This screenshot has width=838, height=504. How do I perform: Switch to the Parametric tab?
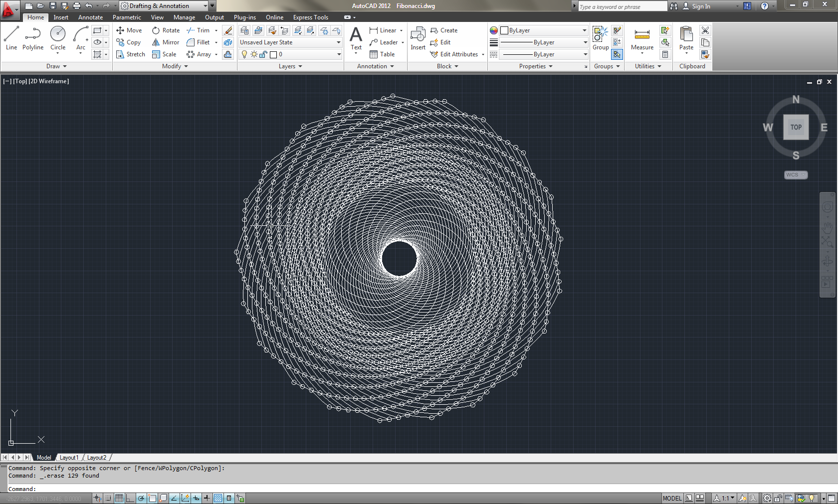pyautogui.click(x=127, y=17)
